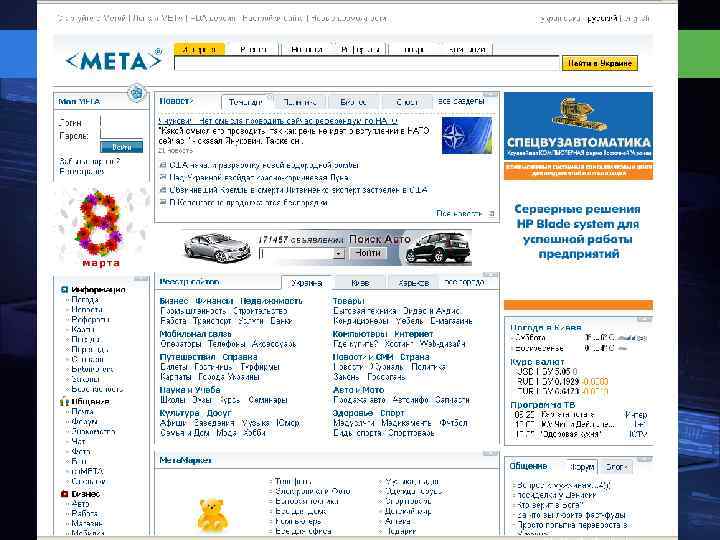Click the Программа ТВ heading
This screenshot has height=540, width=720.
point(543,405)
